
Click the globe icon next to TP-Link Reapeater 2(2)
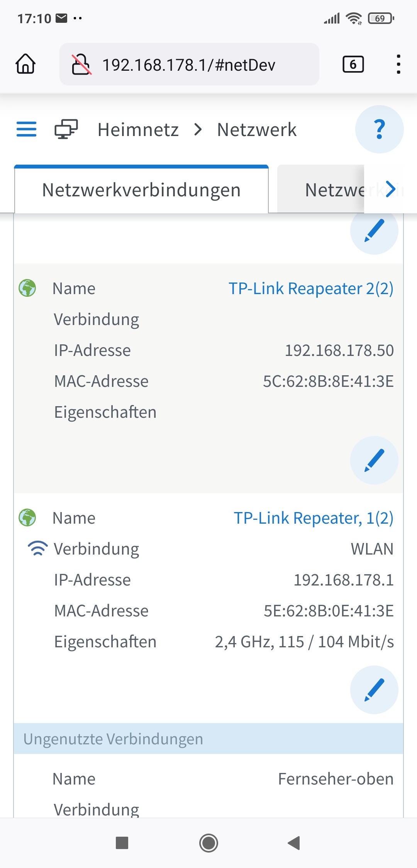click(27, 288)
